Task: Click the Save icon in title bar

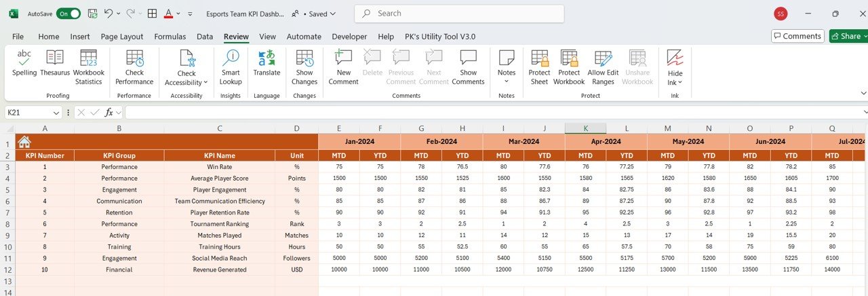Action: coord(92,14)
